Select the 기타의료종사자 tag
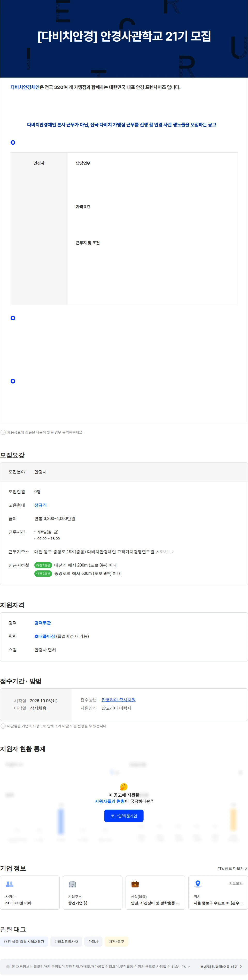Viewport: 248px width, 980px height. pos(66,941)
